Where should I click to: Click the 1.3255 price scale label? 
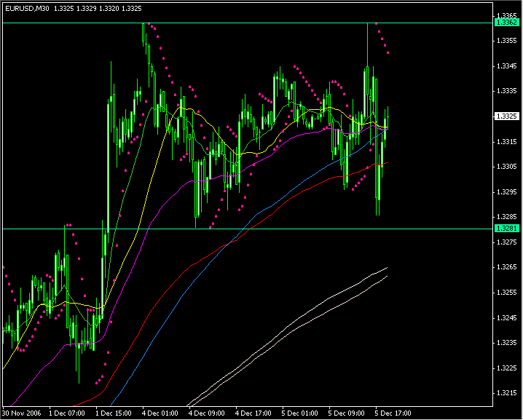click(x=507, y=293)
